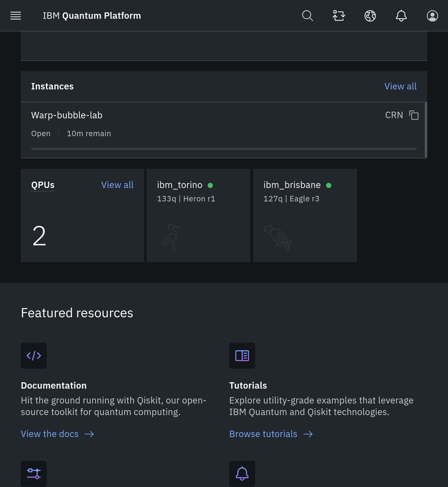The height and width of the screenshot is (487, 448).
Task: Click the bell resource icon at bottom
Action: [x=242, y=473]
